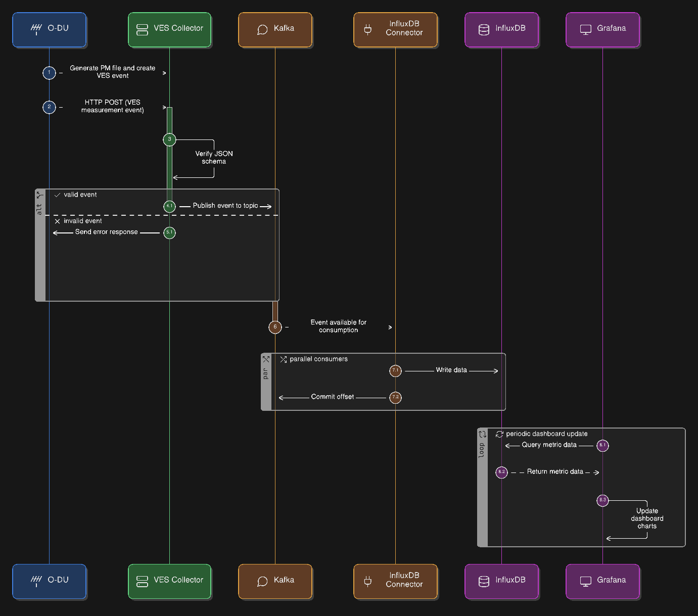Click the crossed-arrows icon on the par fragment tab
This screenshot has height=616, width=698.
pos(266,359)
